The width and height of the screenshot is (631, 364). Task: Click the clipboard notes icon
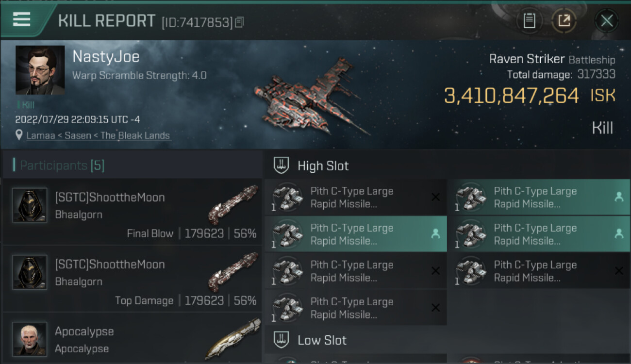tap(529, 20)
